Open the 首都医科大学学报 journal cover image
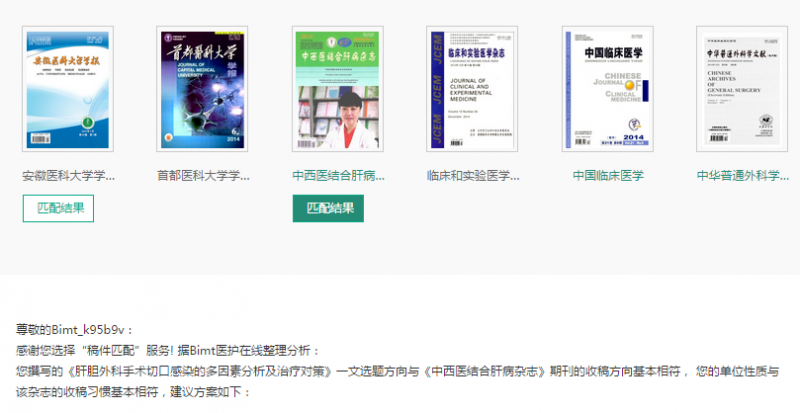 tap(202, 89)
